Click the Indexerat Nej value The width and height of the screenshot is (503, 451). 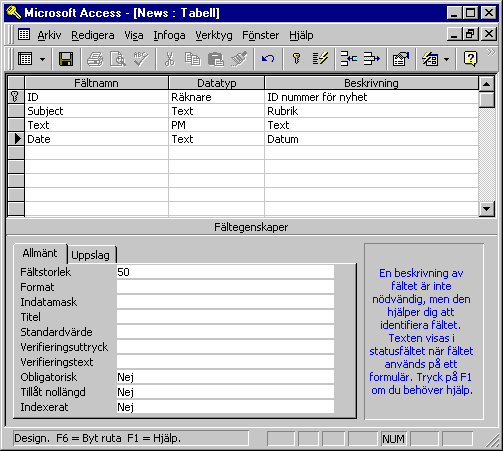225,407
